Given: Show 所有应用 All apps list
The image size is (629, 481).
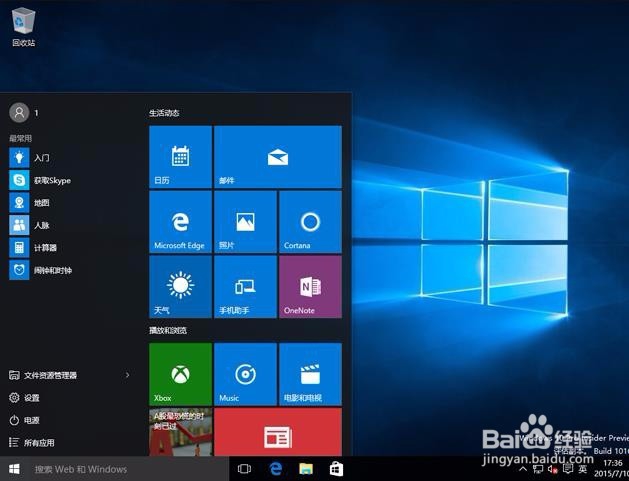Looking at the screenshot, I should [x=31, y=442].
